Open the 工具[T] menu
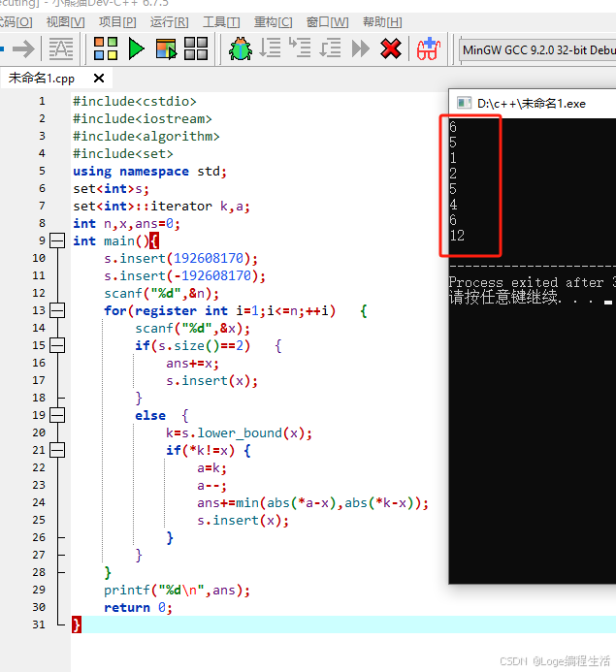616x672 pixels. tap(221, 22)
